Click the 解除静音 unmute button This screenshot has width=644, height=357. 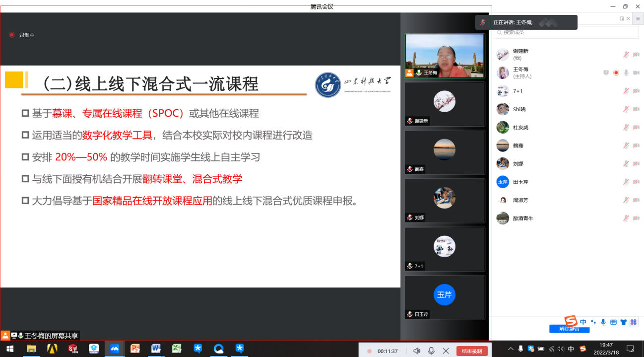click(569, 329)
